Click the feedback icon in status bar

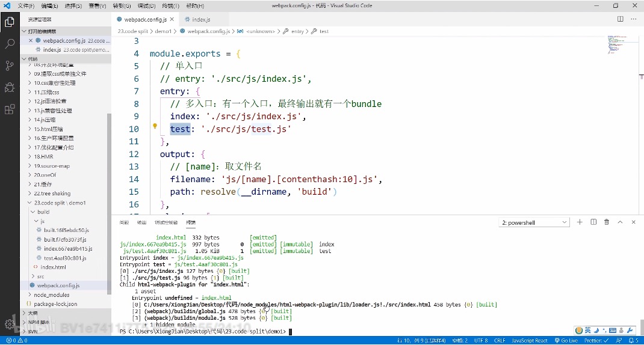coord(619,340)
